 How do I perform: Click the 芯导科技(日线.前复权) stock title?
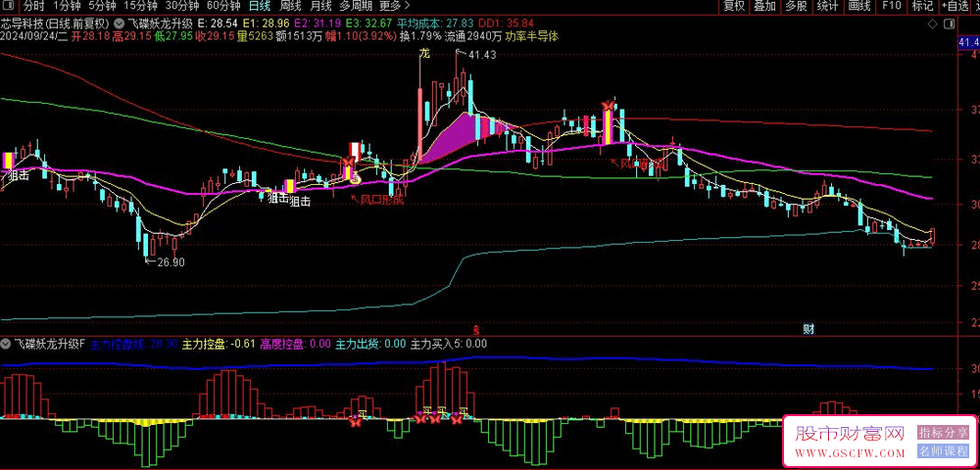click(x=55, y=23)
